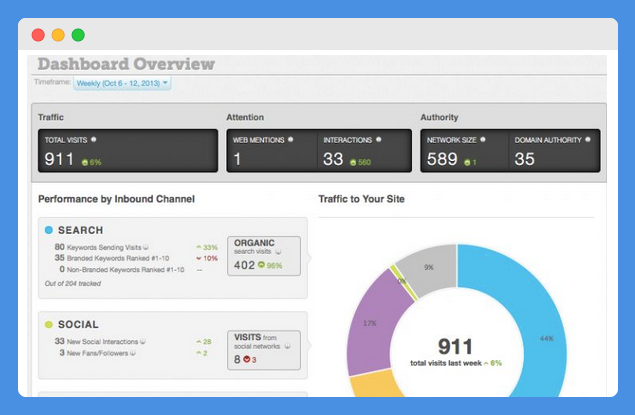The image size is (635, 415).
Task: Click info icon next to Network Size
Action: pyautogui.click(x=483, y=140)
